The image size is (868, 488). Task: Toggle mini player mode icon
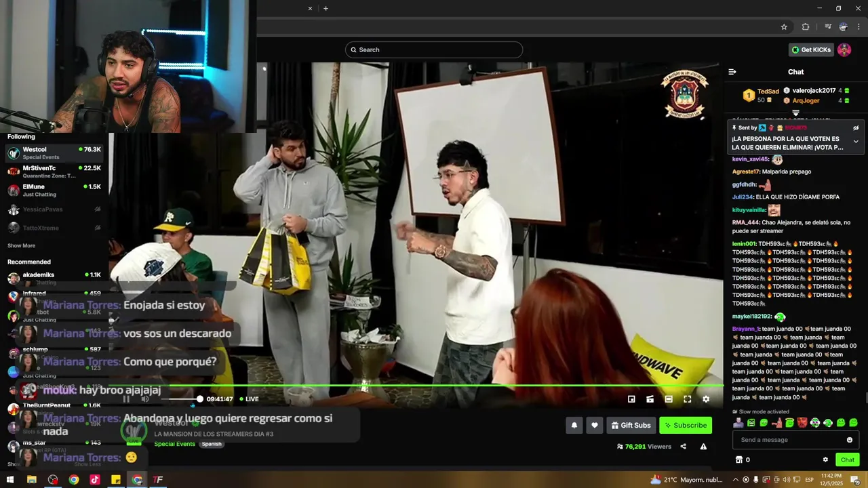pos(631,399)
